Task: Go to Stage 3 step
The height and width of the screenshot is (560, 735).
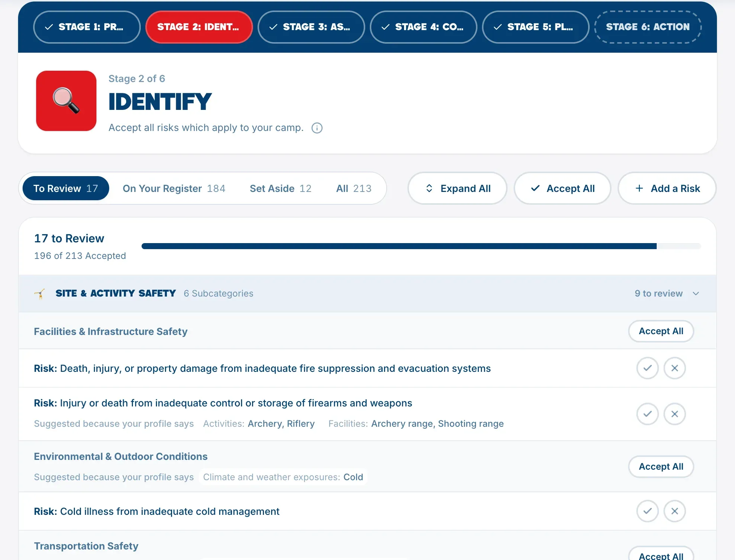Action: tap(311, 27)
